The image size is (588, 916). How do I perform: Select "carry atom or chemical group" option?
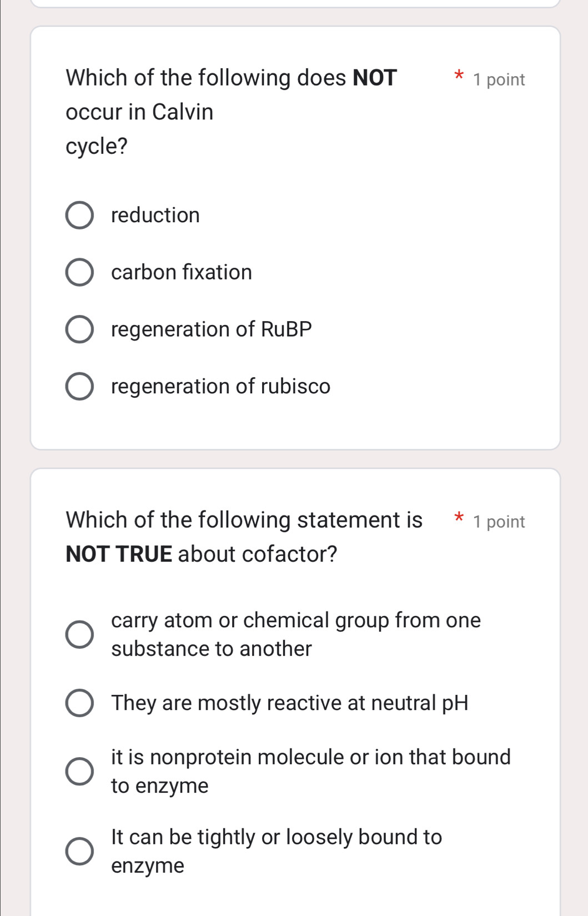[79, 634]
